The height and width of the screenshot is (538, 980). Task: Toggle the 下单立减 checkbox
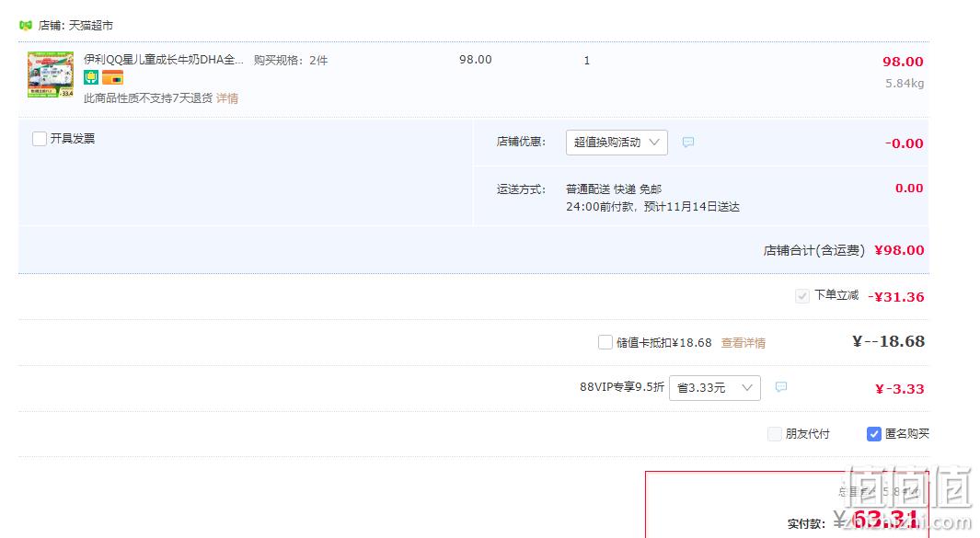click(802, 295)
